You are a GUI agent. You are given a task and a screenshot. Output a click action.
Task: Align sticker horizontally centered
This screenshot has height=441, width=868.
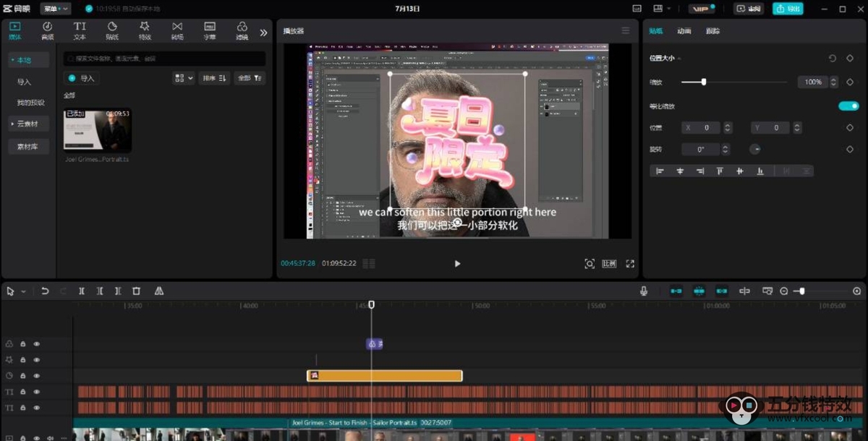point(680,171)
